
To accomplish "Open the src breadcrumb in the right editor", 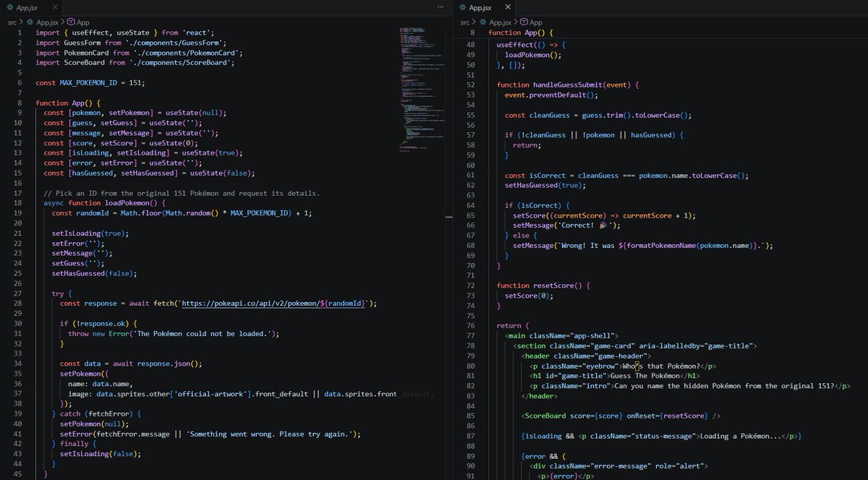I will 464,22.
